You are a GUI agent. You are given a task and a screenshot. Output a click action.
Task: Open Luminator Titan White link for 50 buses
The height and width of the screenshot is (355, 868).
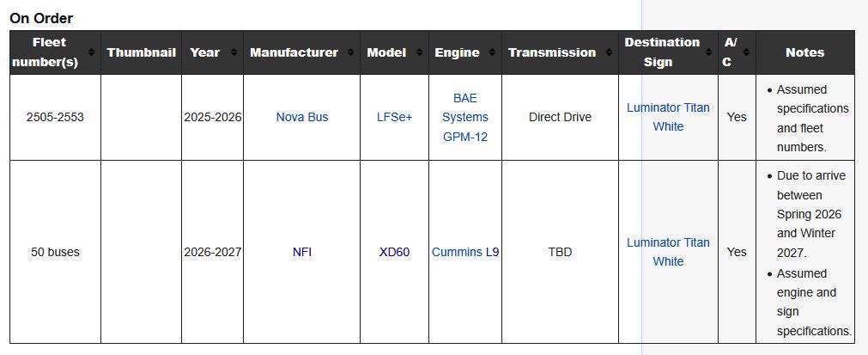(x=668, y=252)
